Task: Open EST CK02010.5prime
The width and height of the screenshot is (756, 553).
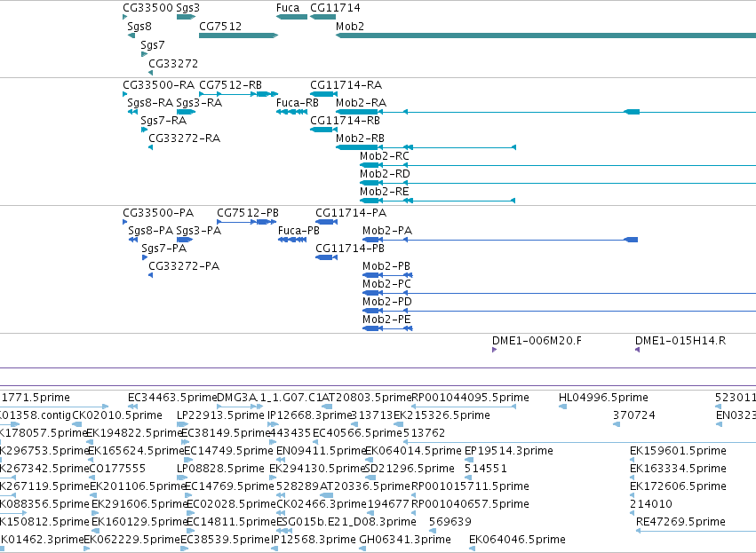Action: [x=117, y=416]
